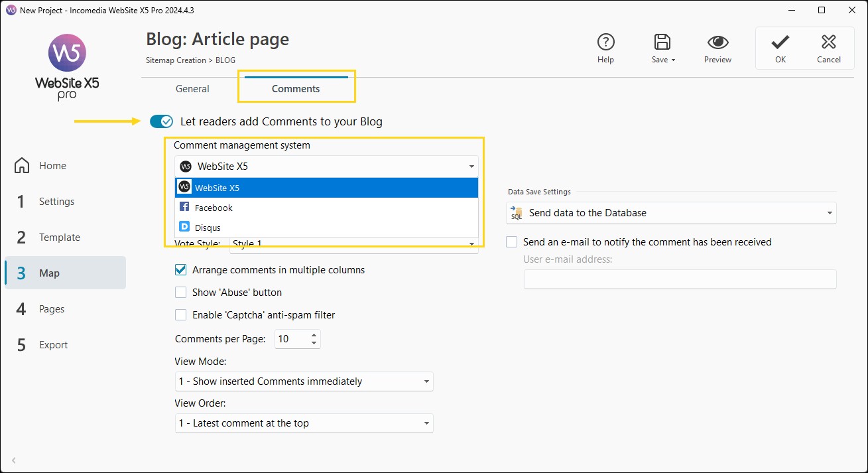Open step 4 Pages in sidebar
Image resolution: width=868 pixels, height=473 pixels.
[65, 309]
